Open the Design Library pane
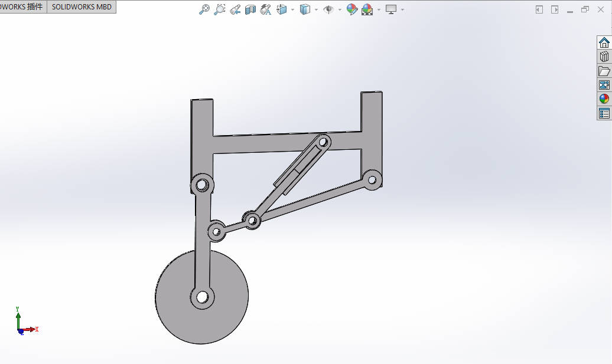612x364 pixels. [604, 57]
